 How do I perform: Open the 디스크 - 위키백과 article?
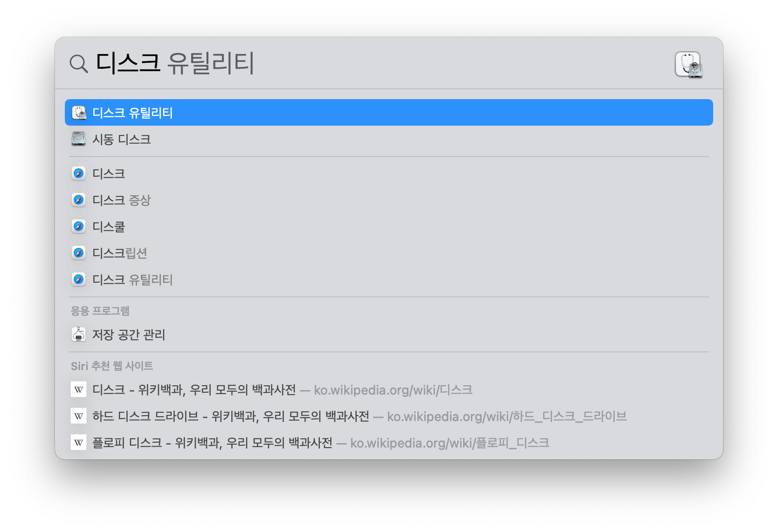[389, 390]
